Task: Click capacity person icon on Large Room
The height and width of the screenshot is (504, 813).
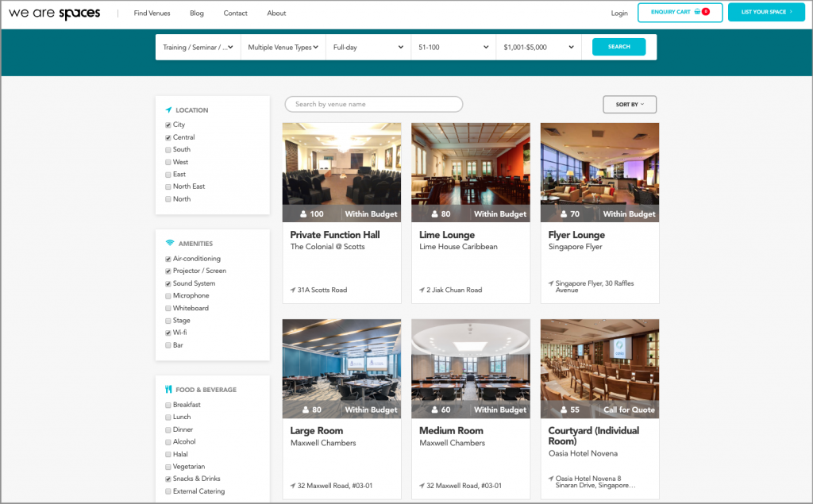Action: coord(306,410)
